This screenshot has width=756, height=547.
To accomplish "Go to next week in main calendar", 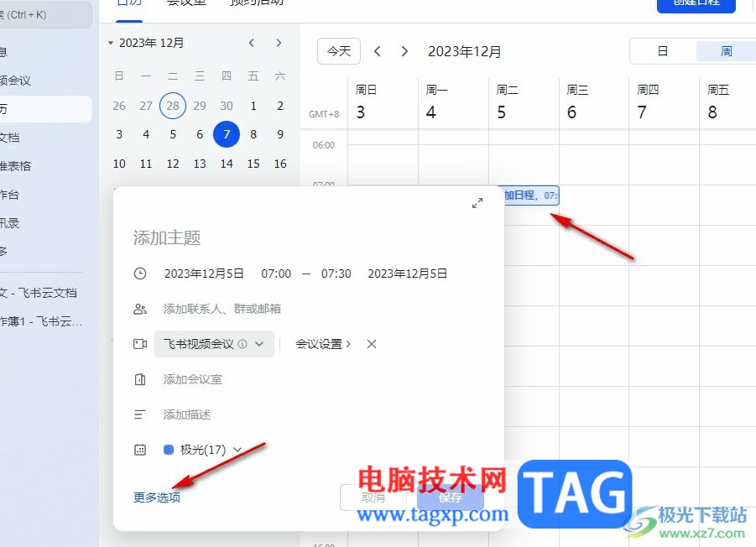I will [x=404, y=51].
